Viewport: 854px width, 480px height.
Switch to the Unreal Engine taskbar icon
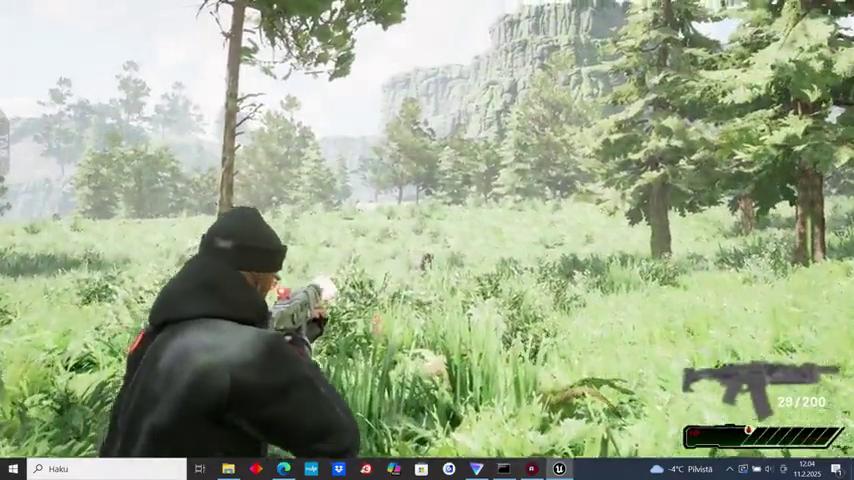[x=559, y=469]
